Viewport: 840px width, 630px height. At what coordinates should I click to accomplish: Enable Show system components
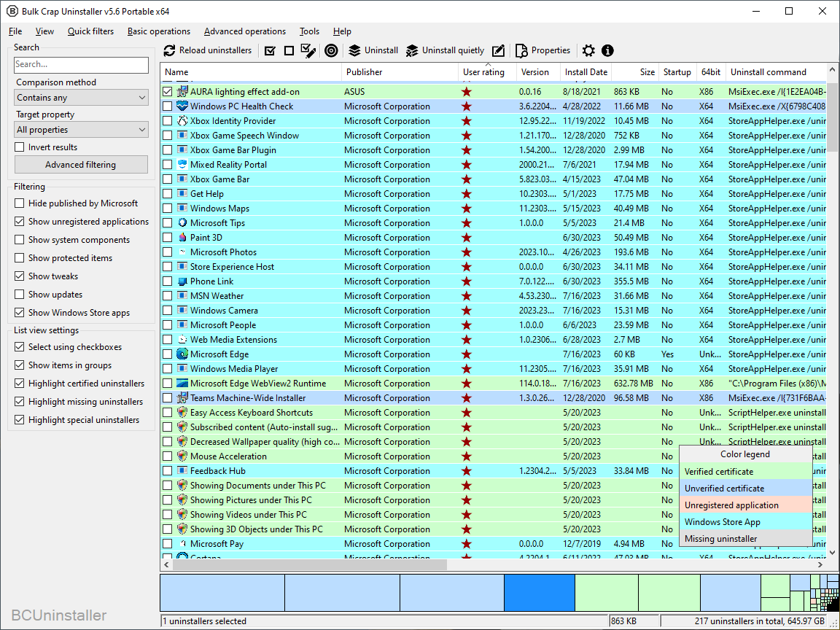pos(20,239)
